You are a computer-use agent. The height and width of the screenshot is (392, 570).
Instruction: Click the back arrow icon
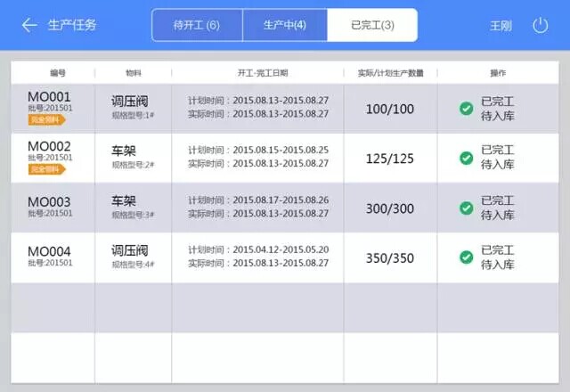29,25
